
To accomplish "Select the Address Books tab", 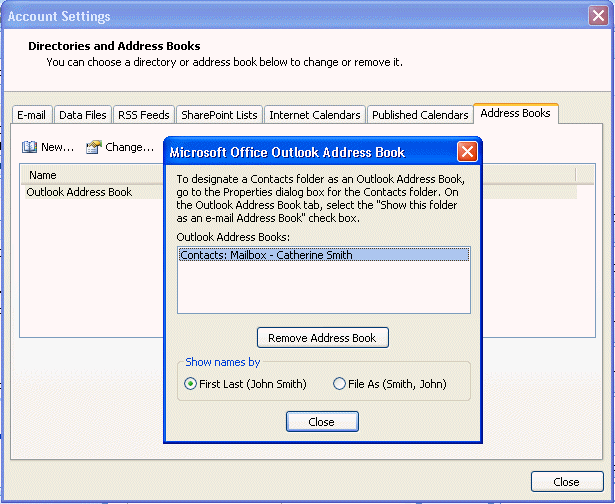I will [515, 113].
